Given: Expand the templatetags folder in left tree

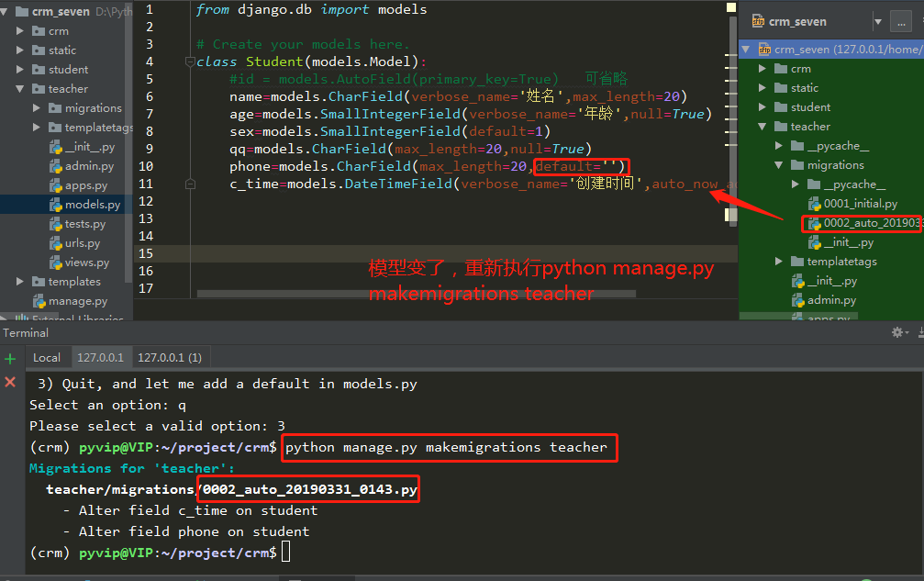Looking at the screenshot, I should click(x=36, y=128).
